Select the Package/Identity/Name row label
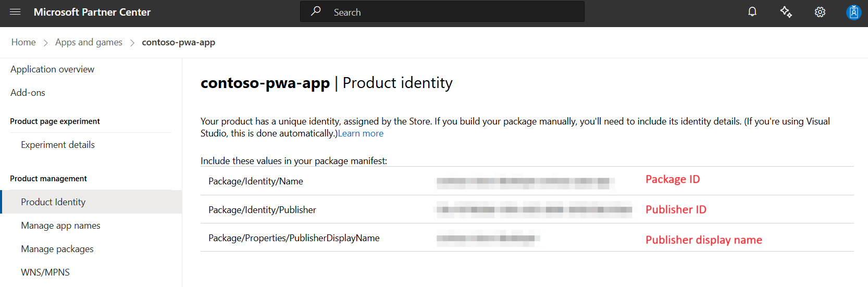The image size is (868, 287). [x=256, y=181]
